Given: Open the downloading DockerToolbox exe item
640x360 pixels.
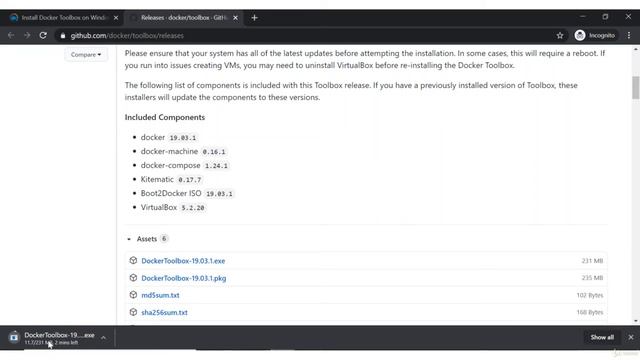Looking at the screenshot, I should [x=59, y=338].
